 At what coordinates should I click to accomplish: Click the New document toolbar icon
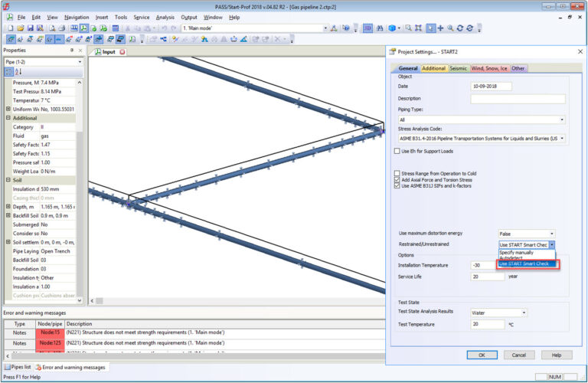pyautogui.click(x=11, y=28)
